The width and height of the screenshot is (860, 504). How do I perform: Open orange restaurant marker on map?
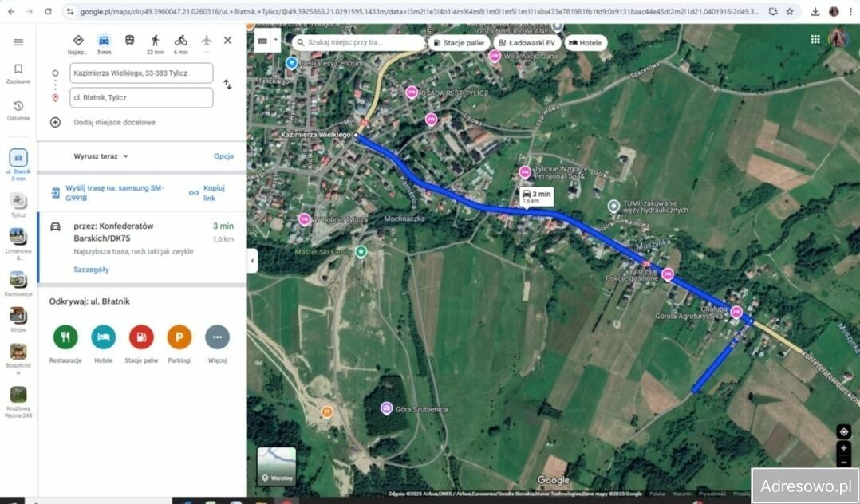coord(327,411)
